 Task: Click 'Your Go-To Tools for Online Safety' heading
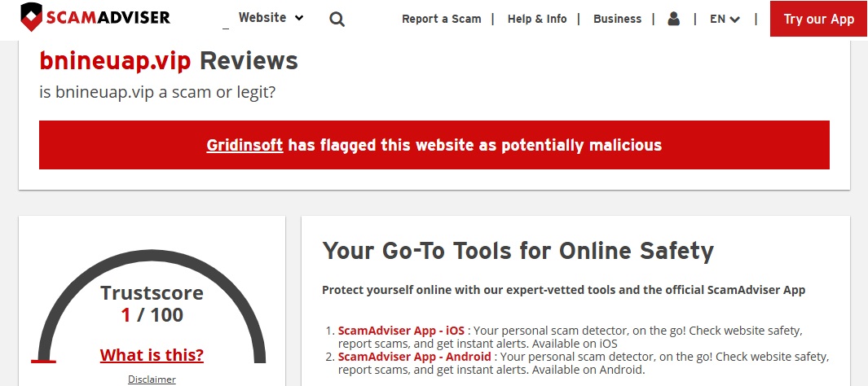(518, 250)
